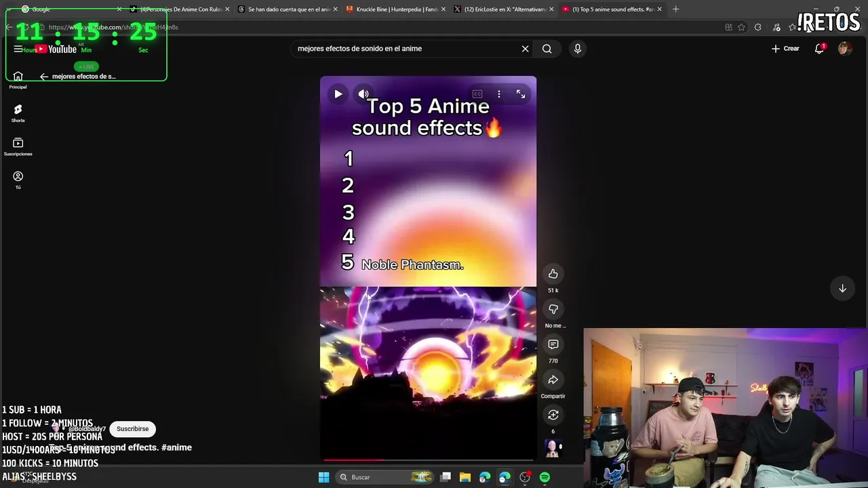Like the Short with thumbs up
This screenshot has width=868, height=488.
pos(553,274)
